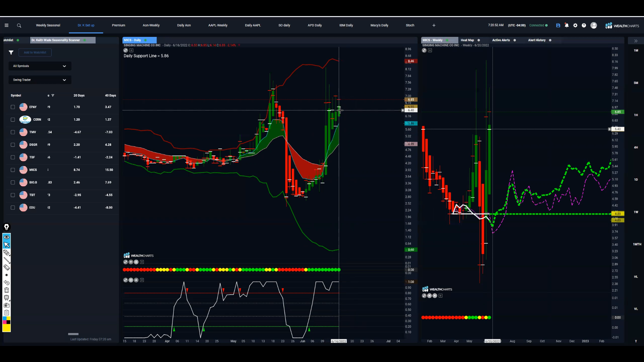The height and width of the screenshot is (362, 644).
Task: Click the pen nib drawing tools icon
Action: click(6, 227)
